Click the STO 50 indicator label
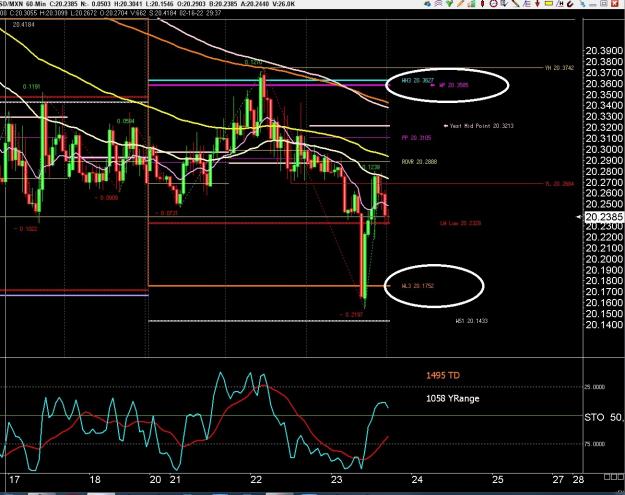The image size is (625, 495). 603,417
